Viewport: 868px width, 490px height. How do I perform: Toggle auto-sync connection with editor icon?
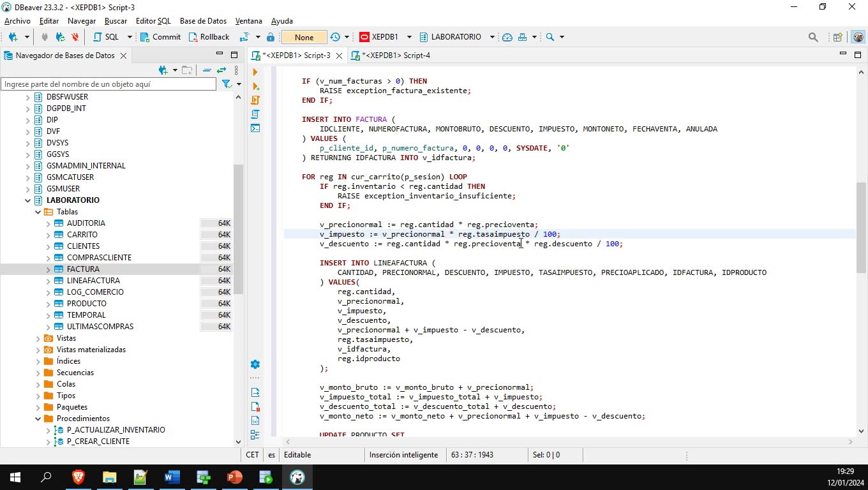pos(221,71)
